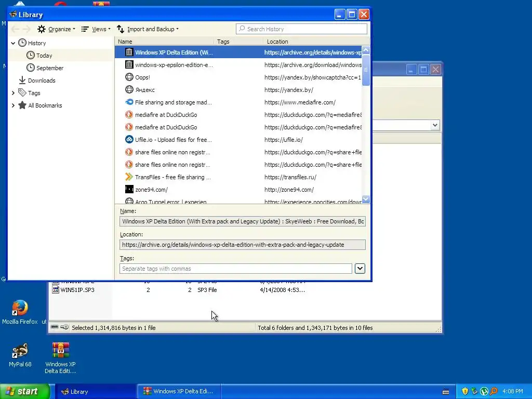532x399 pixels.
Task: Click the Location details field
Action: pos(242,245)
